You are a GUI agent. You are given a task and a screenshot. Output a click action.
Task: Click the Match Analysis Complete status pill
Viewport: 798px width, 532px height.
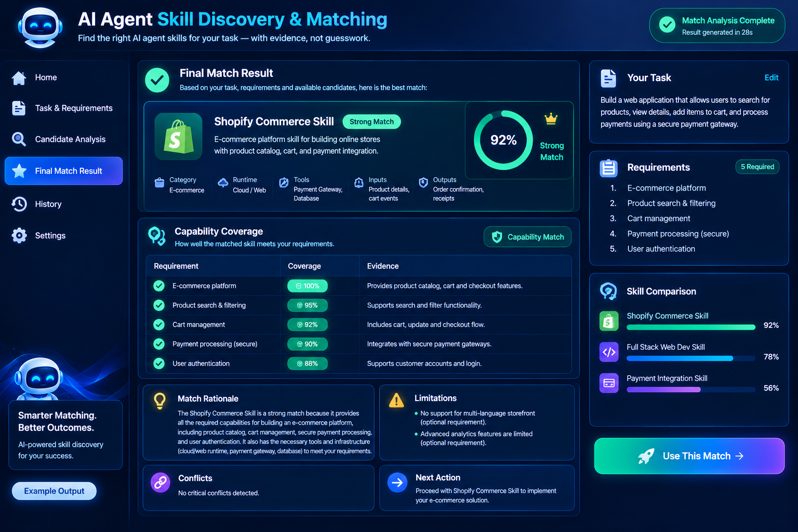click(717, 25)
